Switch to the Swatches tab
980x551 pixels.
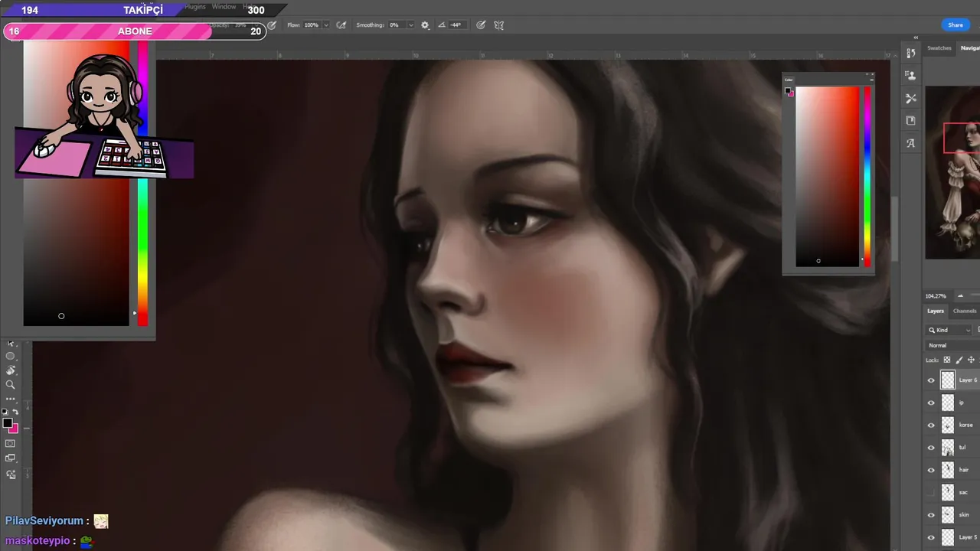click(939, 48)
